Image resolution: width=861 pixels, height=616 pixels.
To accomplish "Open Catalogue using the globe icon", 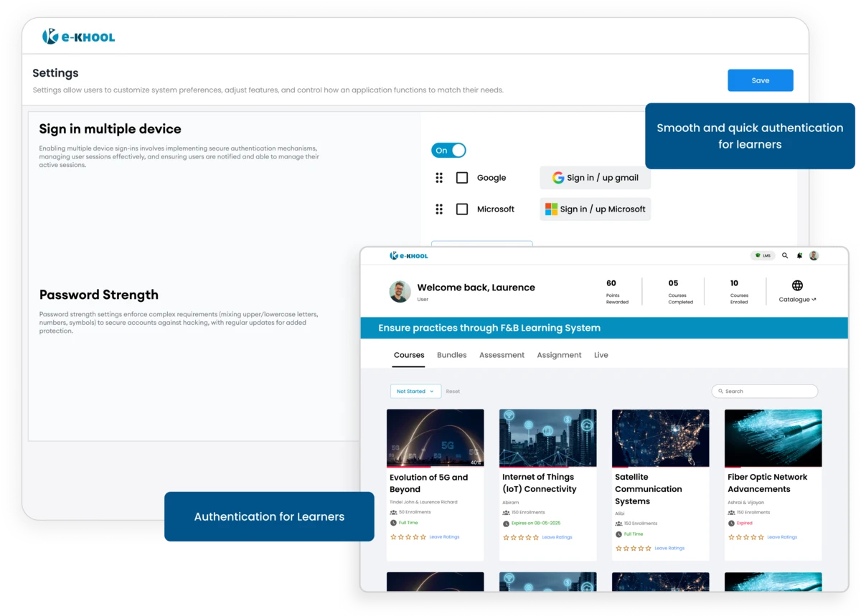I will pyautogui.click(x=796, y=284).
